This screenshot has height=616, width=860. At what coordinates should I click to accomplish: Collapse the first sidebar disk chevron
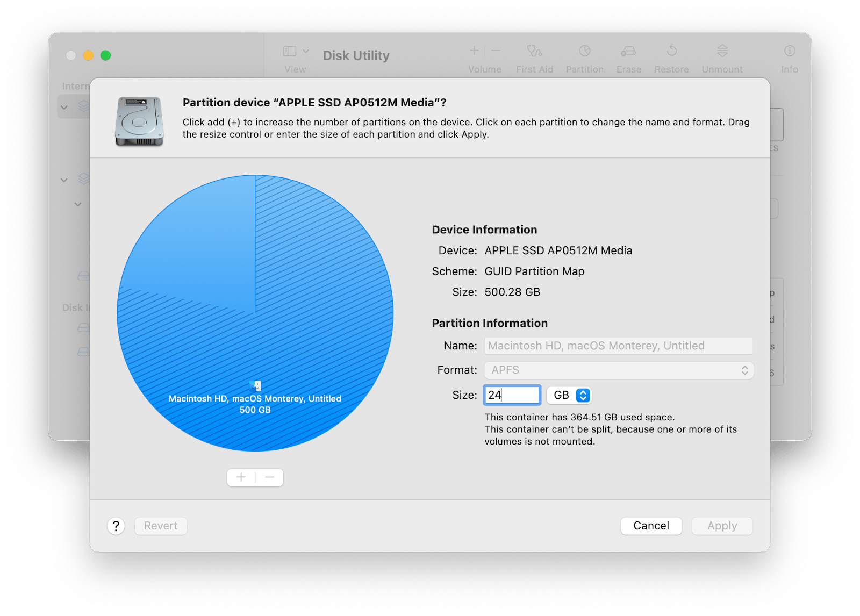64,108
